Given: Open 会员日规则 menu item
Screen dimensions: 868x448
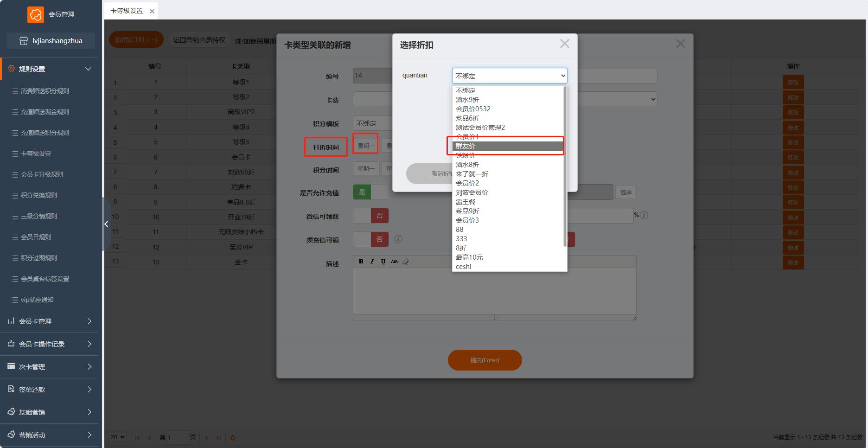Looking at the screenshot, I should point(36,237).
